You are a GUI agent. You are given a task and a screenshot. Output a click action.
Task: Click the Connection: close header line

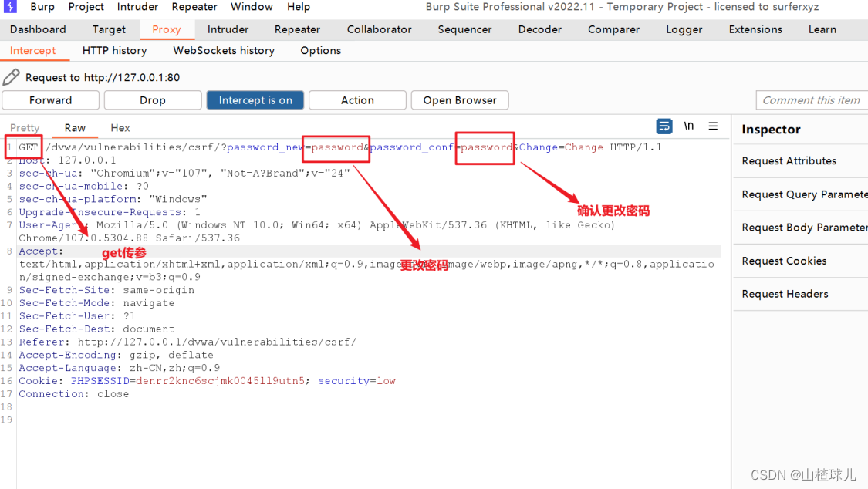pyautogui.click(x=73, y=394)
